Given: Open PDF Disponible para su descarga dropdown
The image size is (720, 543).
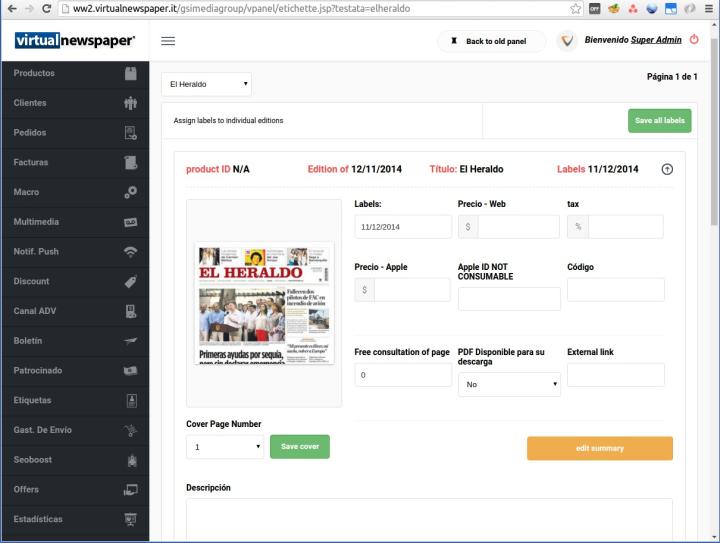Looking at the screenshot, I should (509, 385).
